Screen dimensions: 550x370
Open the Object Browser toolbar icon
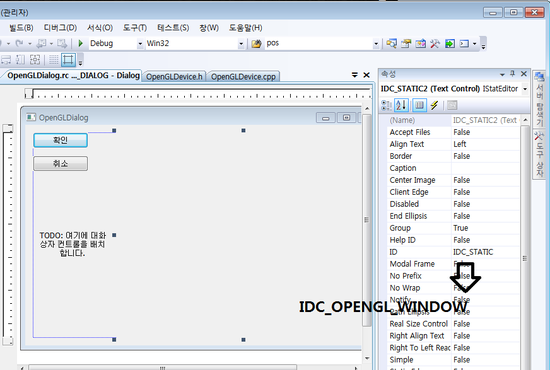coord(421,43)
